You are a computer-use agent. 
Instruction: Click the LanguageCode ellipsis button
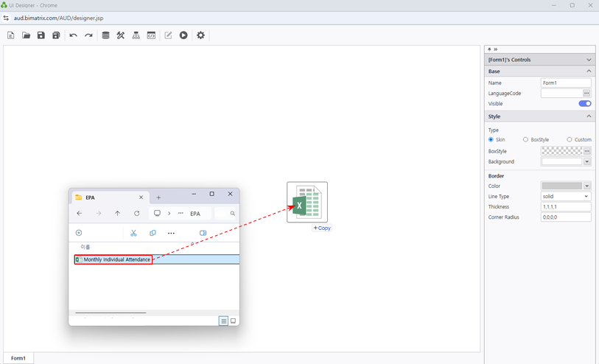586,94
